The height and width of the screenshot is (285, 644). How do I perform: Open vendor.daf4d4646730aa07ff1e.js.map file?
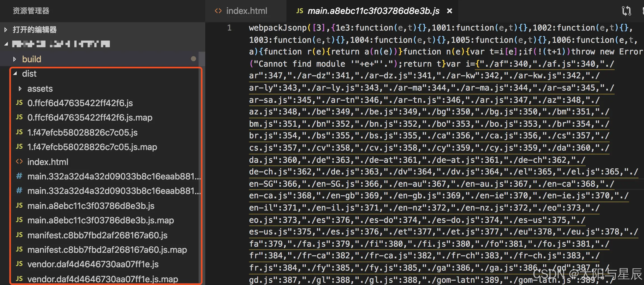[x=103, y=279]
